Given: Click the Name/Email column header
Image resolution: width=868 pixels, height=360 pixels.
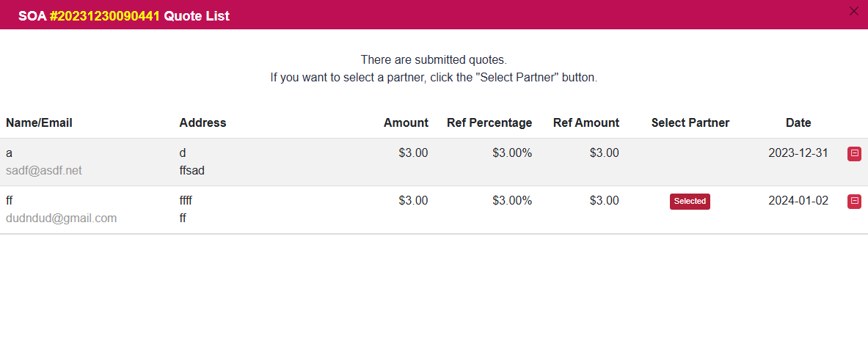Looking at the screenshot, I should coord(39,122).
